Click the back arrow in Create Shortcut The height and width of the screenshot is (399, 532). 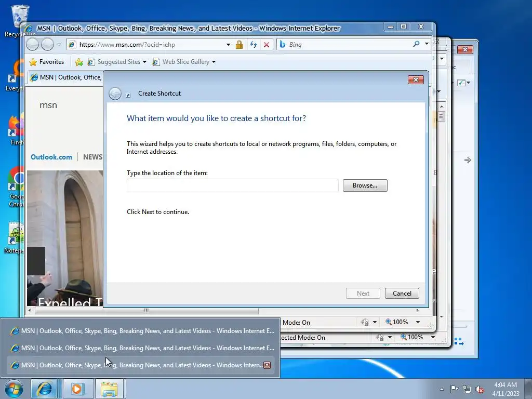[115, 94]
